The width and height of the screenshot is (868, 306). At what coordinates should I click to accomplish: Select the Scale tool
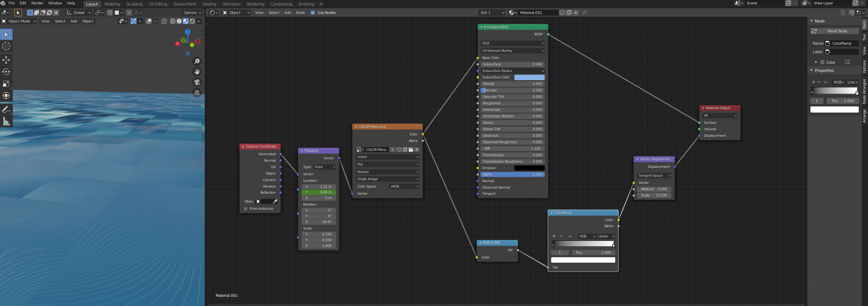point(6,84)
